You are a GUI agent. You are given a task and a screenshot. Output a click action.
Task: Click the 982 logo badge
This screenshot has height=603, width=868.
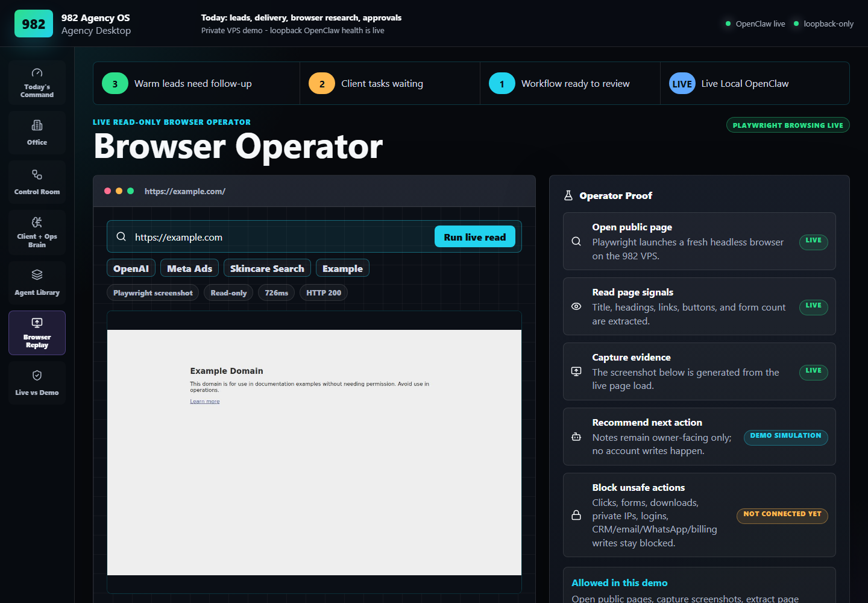point(34,24)
